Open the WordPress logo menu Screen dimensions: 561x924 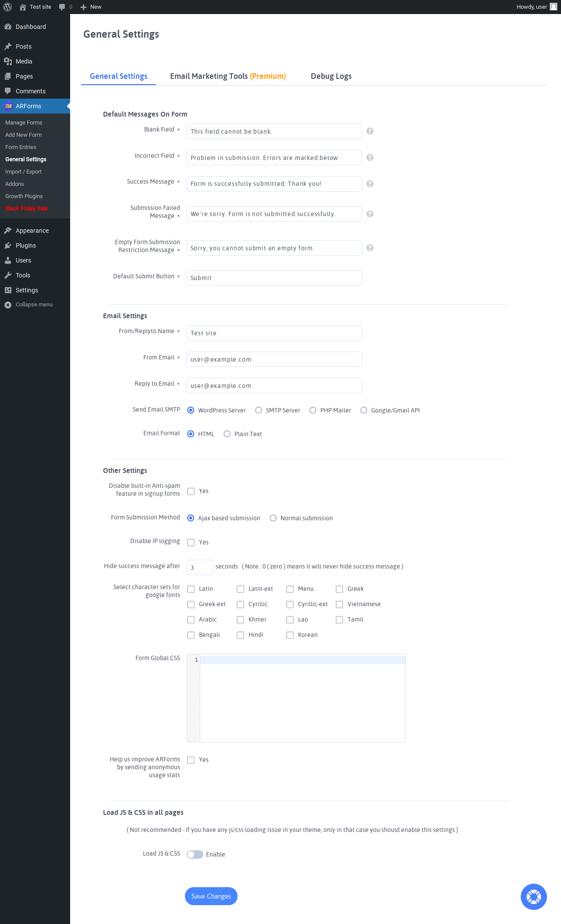(x=7, y=7)
